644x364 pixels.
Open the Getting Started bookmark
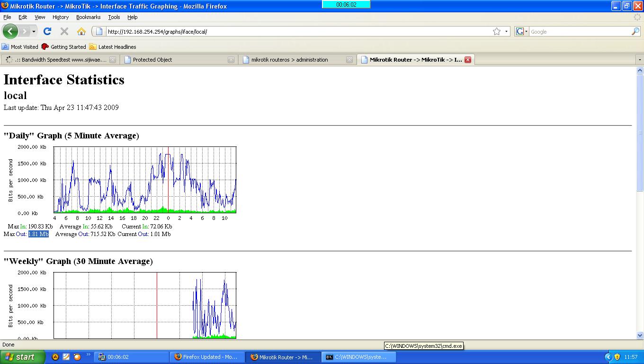point(63,47)
